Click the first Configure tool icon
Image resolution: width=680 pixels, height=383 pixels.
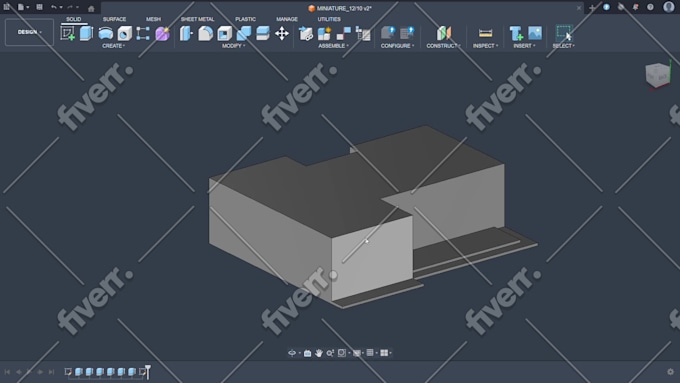388,33
